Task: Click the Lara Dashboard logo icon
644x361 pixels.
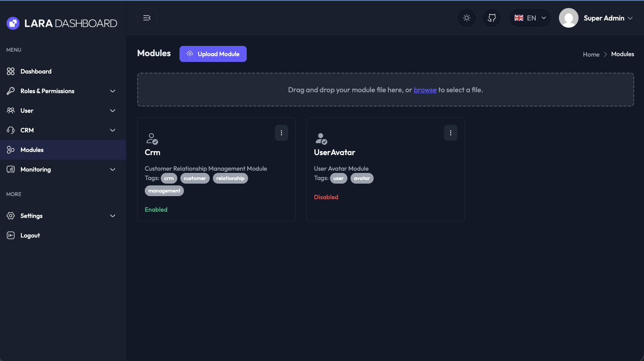Action: coord(13,23)
